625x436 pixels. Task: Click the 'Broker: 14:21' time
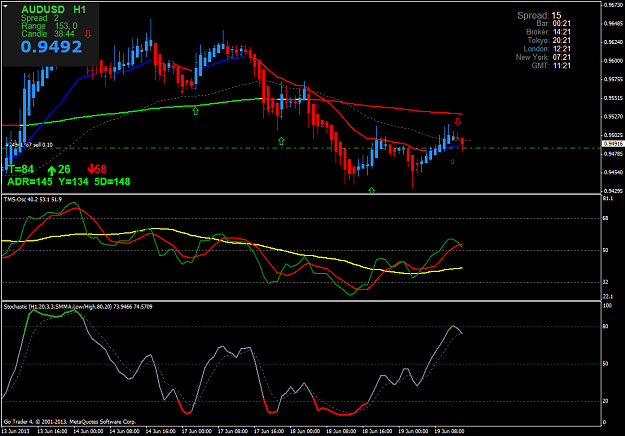click(x=548, y=32)
